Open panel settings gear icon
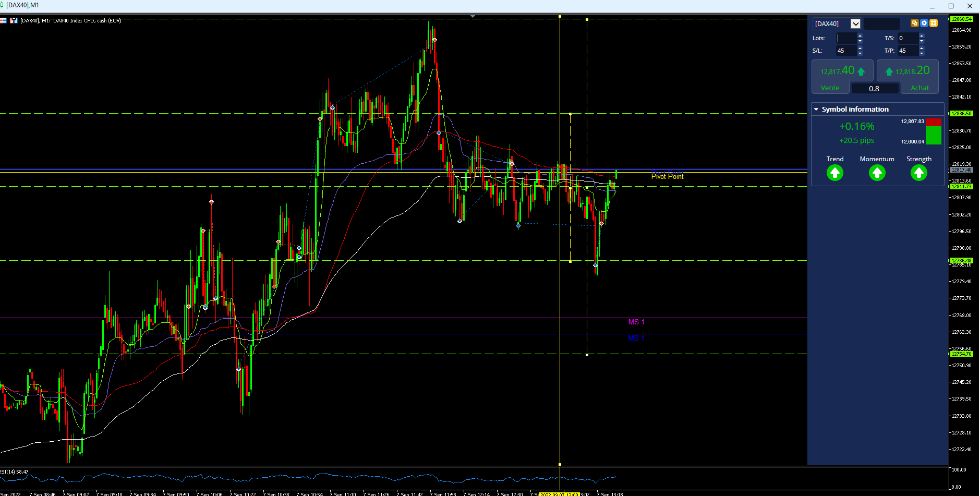 tap(924, 23)
